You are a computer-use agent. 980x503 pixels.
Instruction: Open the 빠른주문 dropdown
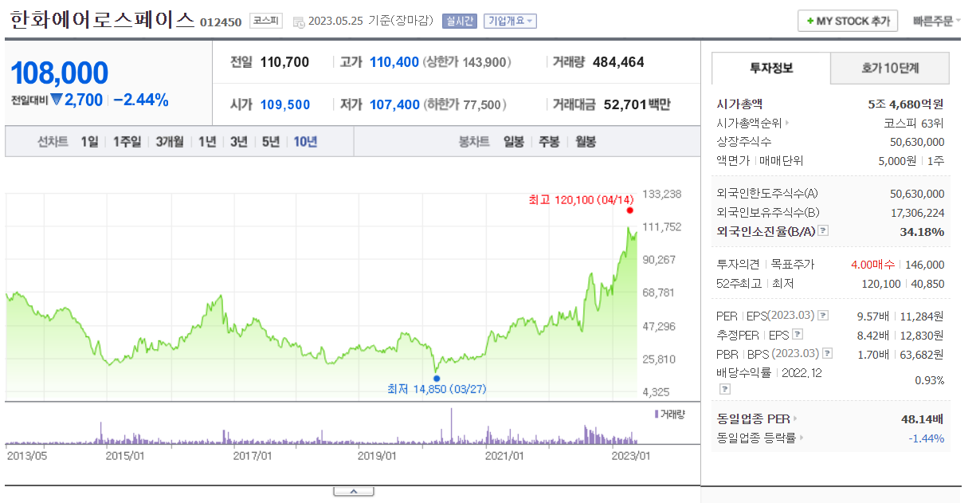pyautogui.click(x=936, y=22)
